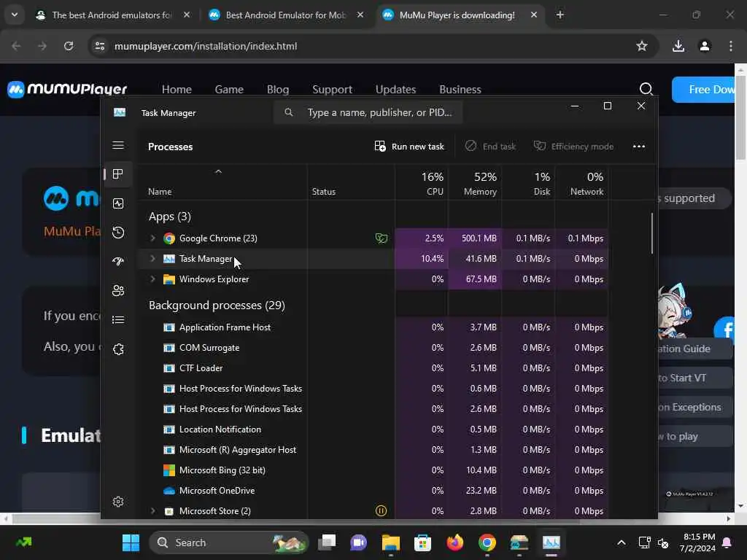This screenshot has width=747, height=560.
Task: Sort processes by CPU column header
Action: (x=421, y=183)
